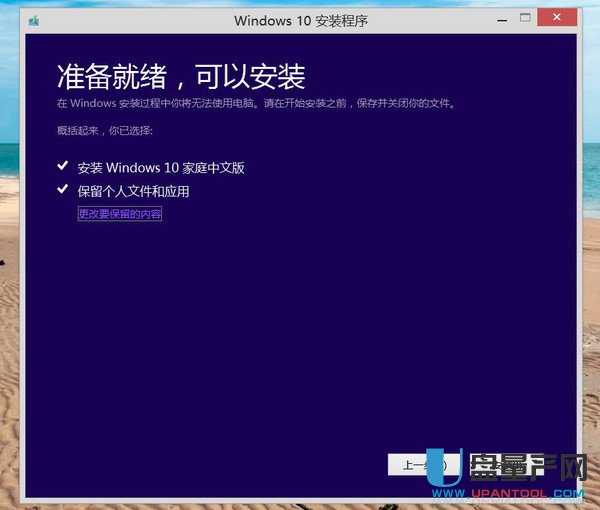Select the 保留个人文件和应用 text

coord(133,191)
